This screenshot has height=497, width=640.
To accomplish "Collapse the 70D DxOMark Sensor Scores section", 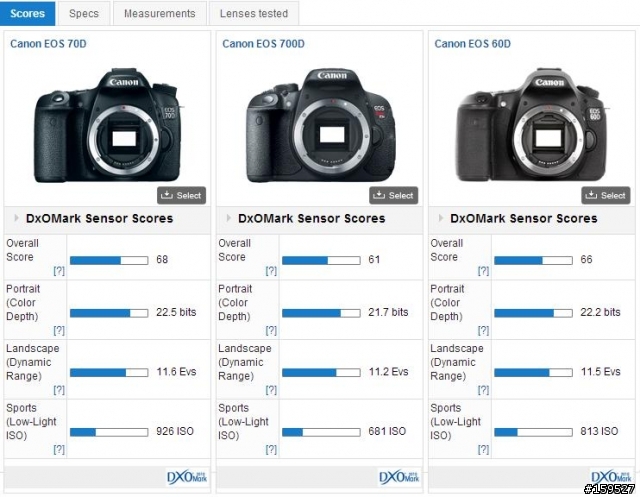I will (16, 218).
